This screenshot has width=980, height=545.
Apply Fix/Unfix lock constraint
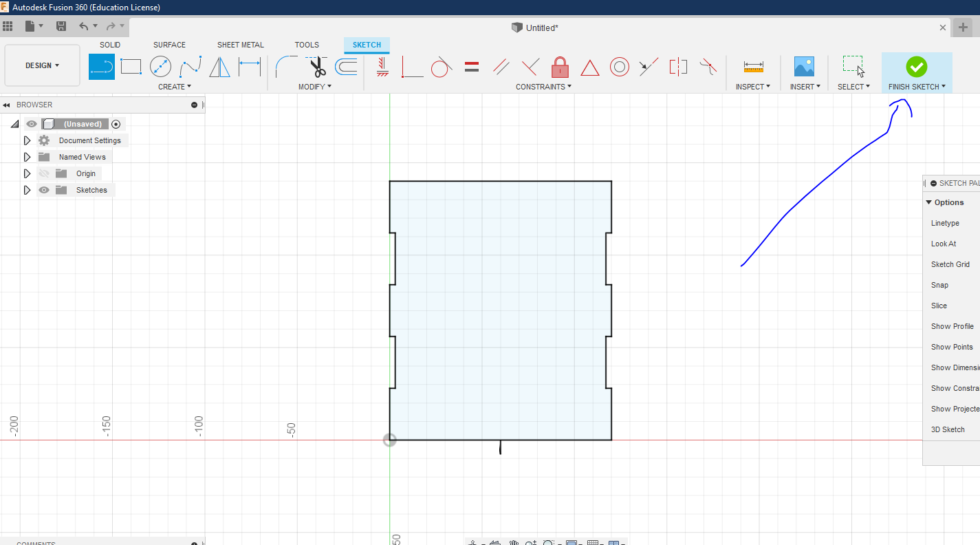(x=560, y=67)
